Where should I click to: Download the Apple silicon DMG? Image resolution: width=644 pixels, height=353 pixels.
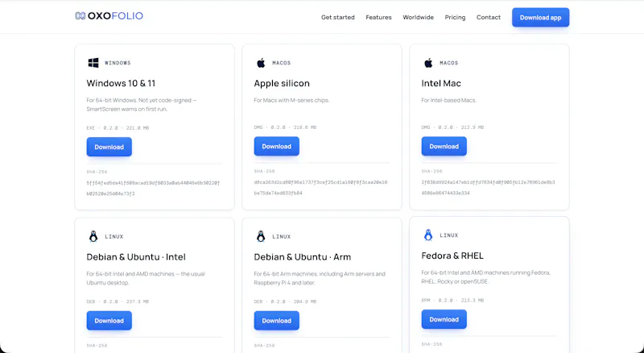(x=276, y=146)
